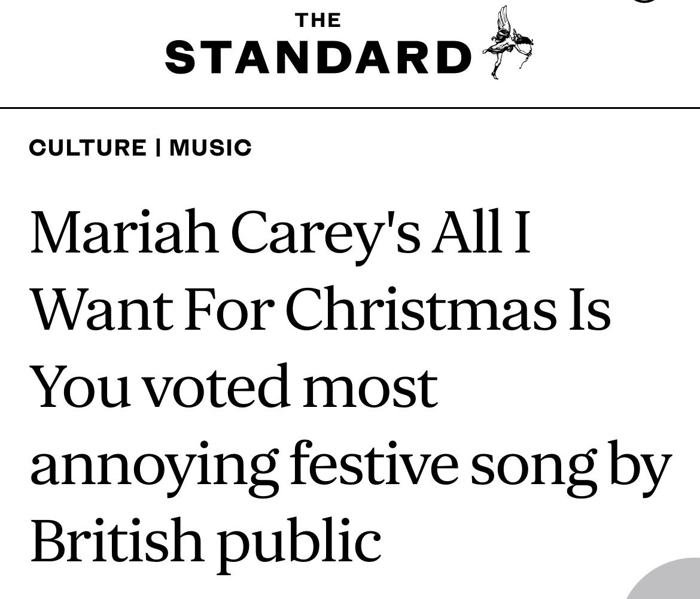Click the small "THE" text above STANDARD
The height and width of the screenshot is (599, 700).
pos(318,20)
